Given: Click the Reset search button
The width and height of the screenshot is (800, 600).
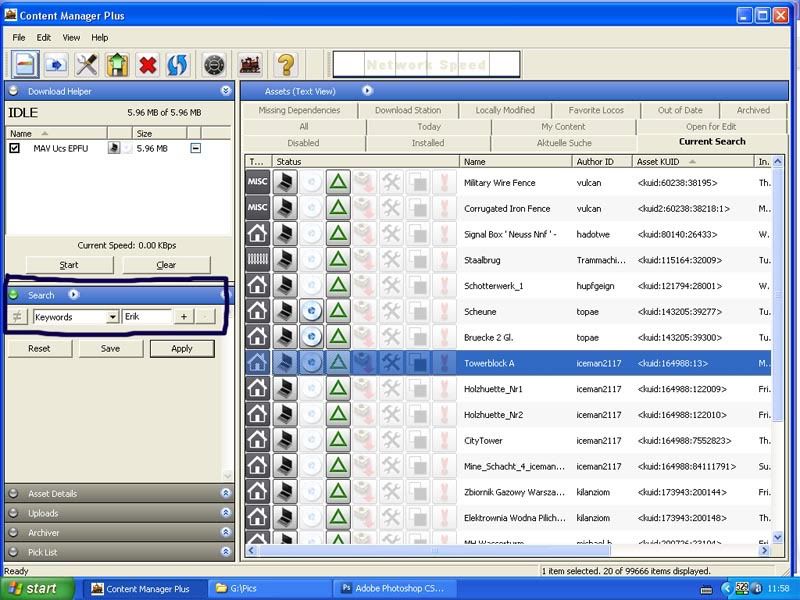Looking at the screenshot, I should [x=39, y=348].
